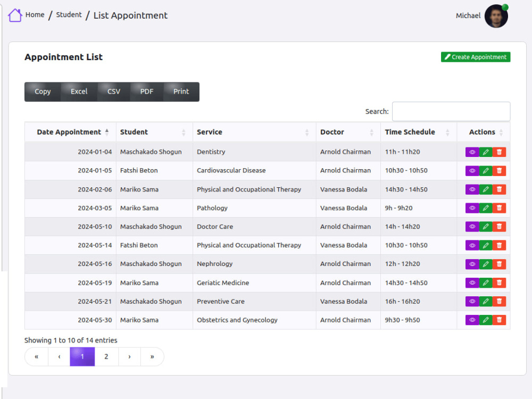Jump to last page of results
The width and height of the screenshot is (532, 399).
tap(152, 356)
